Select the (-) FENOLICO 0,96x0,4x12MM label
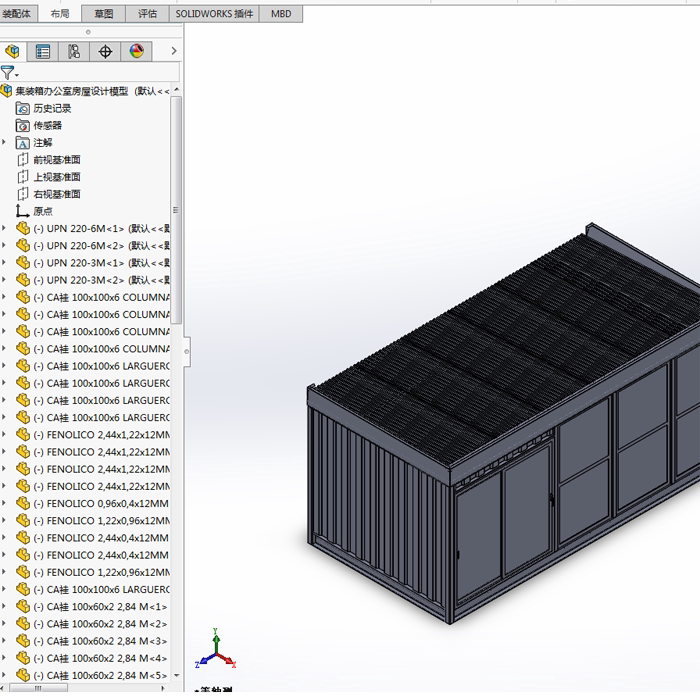This screenshot has width=700, height=700. [x=101, y=504]
